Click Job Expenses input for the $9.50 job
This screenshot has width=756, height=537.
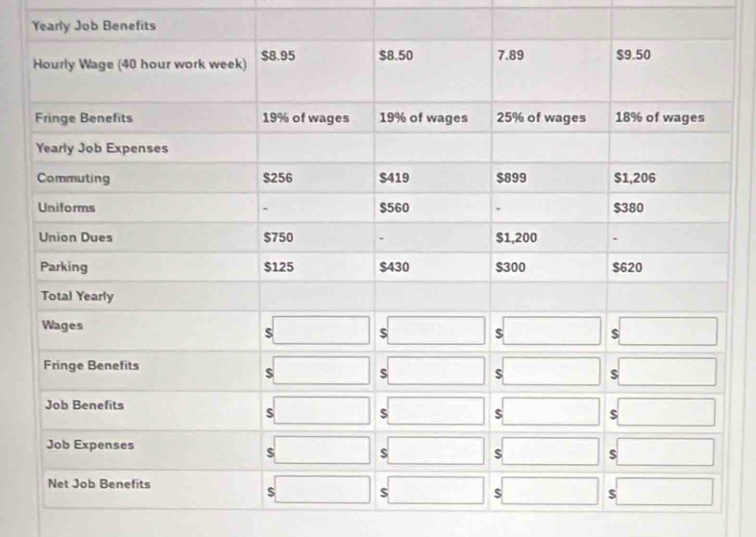(x=671, y=452)
